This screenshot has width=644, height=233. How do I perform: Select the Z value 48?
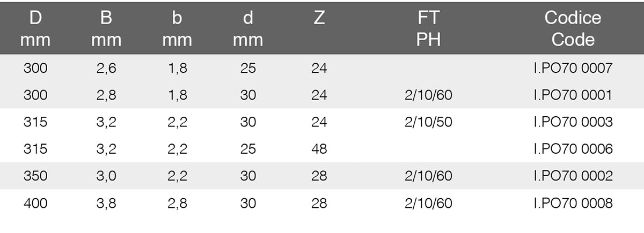(x=319, y=149)
